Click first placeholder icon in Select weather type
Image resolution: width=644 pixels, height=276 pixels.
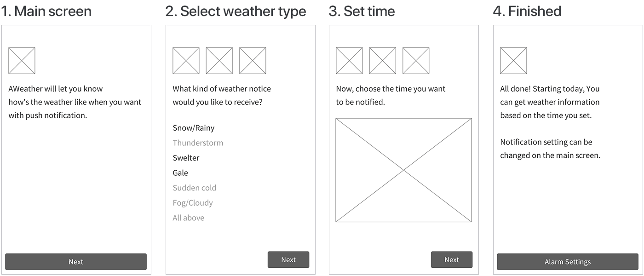tap(186, 61)
